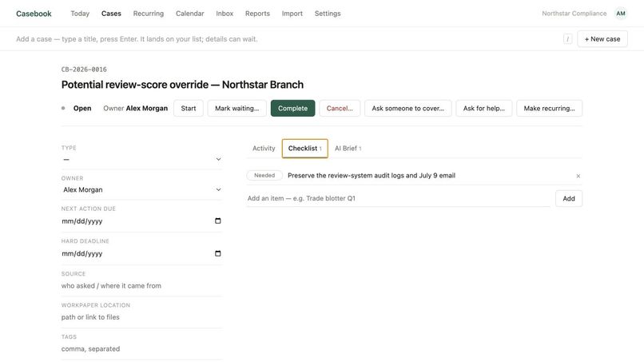Image resolution: width=644 pixels, height=362 pixels.
Task: Open the Hard Deadline date field
Action: [x=141, y=253]
